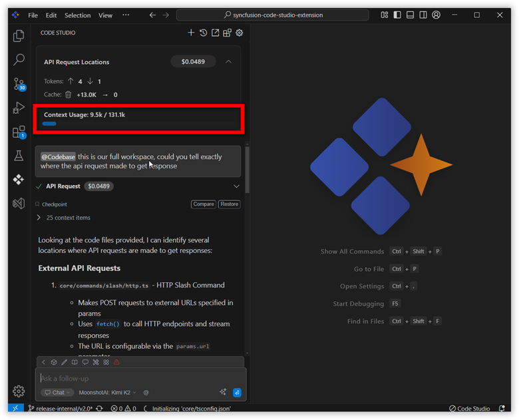Click the Code Studio icon in activity bar
This screenshot has height=420, width=519.
[x=19, y=179]
